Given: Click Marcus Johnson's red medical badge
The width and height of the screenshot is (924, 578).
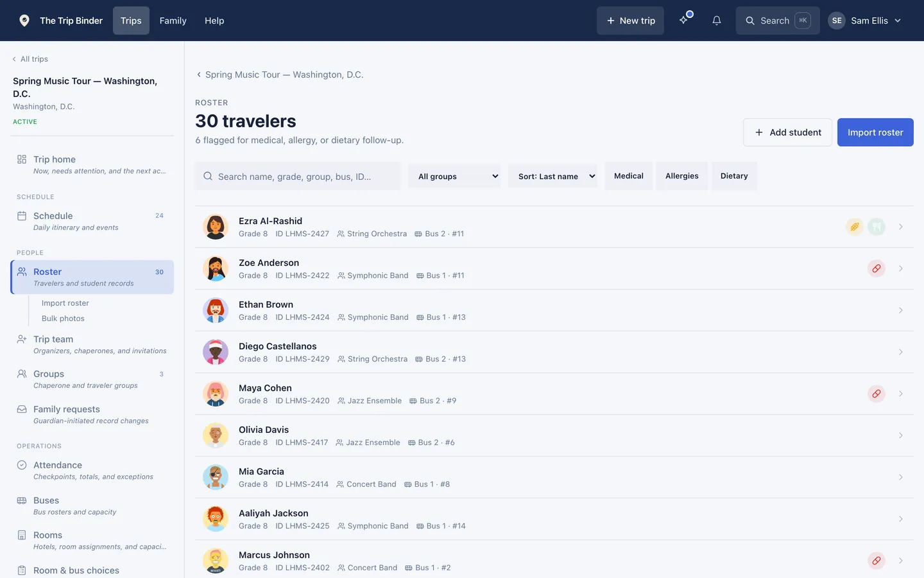Looking at the screenshot, I should click(877, 561).
